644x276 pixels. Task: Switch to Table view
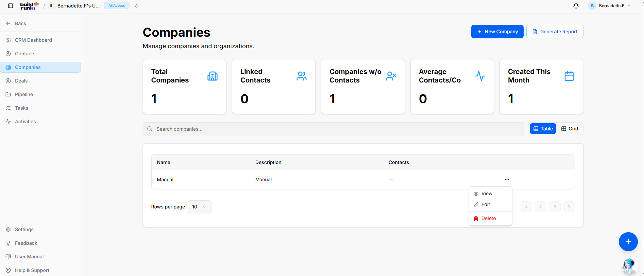pos(543,129)
